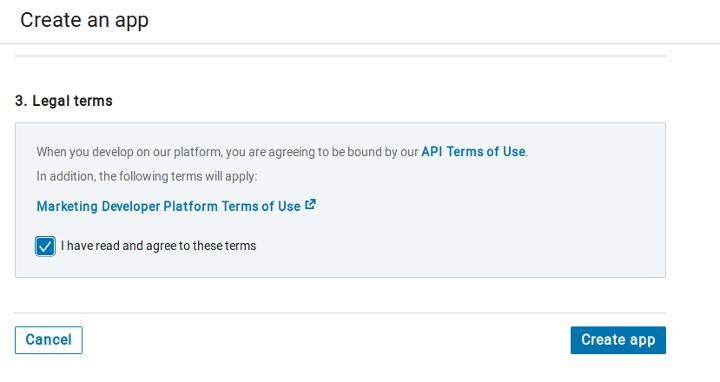Click 'When you develop on our platform' sentence
The image size is (720, 382).
(x=282, y=152)
